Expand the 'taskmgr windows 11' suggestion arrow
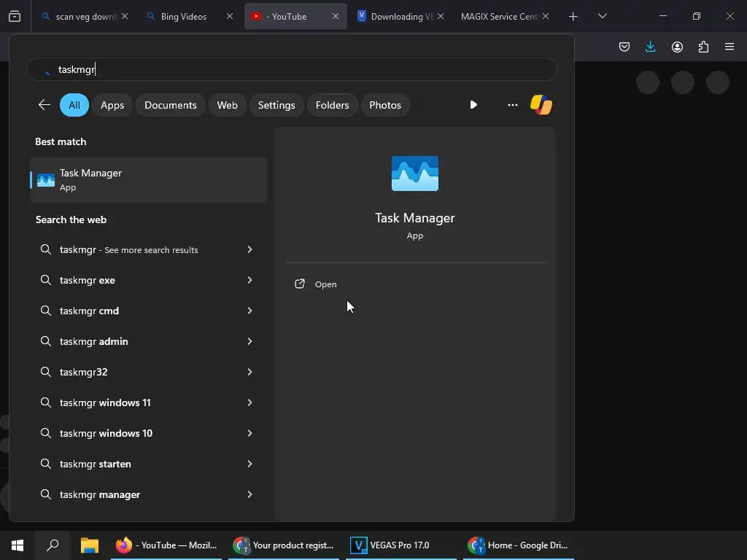This screenshot has height=560, width=747. [x=249, y=402]
